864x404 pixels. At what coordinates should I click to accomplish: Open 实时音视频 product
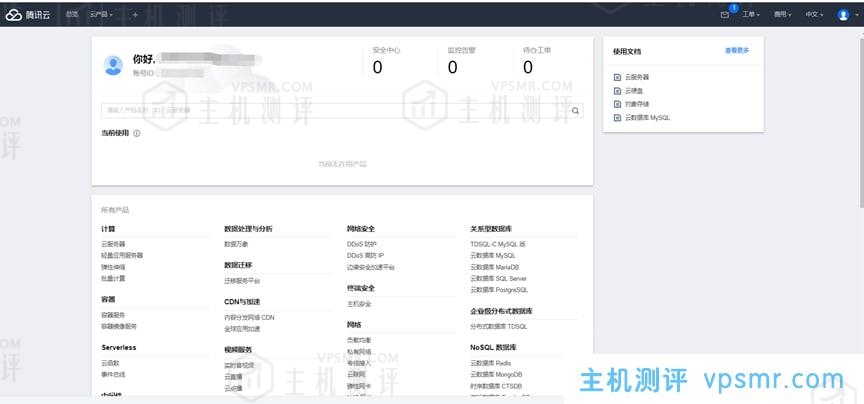pos(239,365)
